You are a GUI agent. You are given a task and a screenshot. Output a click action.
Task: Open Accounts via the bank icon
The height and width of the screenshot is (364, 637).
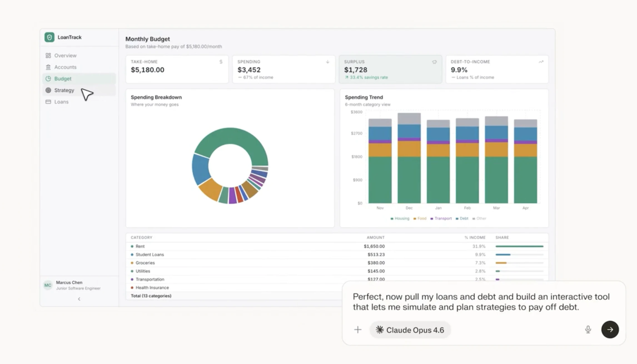point(48,67)
